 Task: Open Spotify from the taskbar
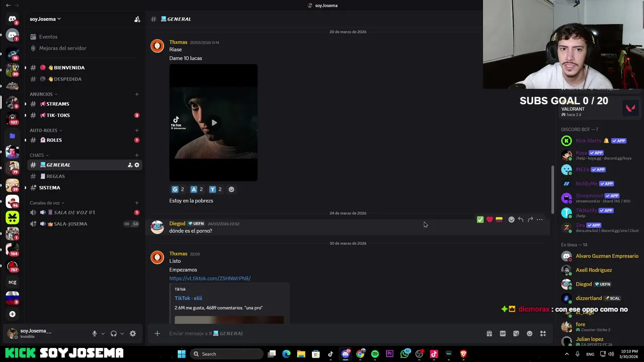point(375,354)
